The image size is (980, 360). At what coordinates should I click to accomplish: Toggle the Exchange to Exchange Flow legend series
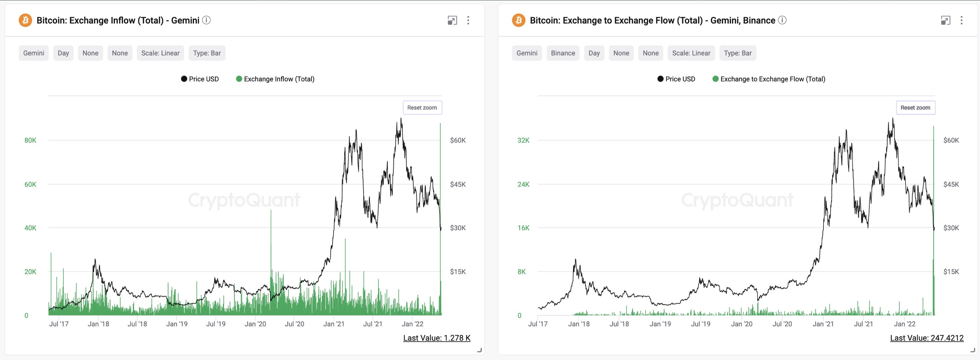[x=769, y=79]
